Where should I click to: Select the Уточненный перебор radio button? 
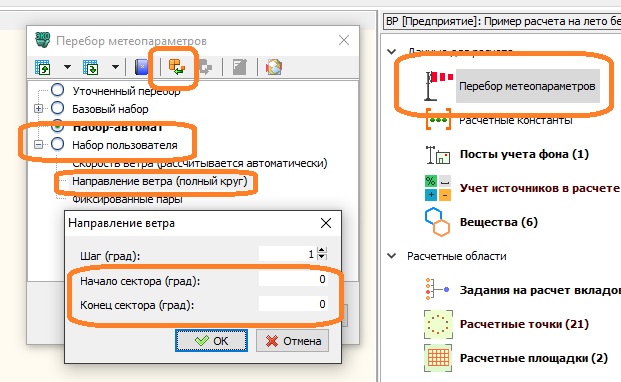(x=57, y=90)
